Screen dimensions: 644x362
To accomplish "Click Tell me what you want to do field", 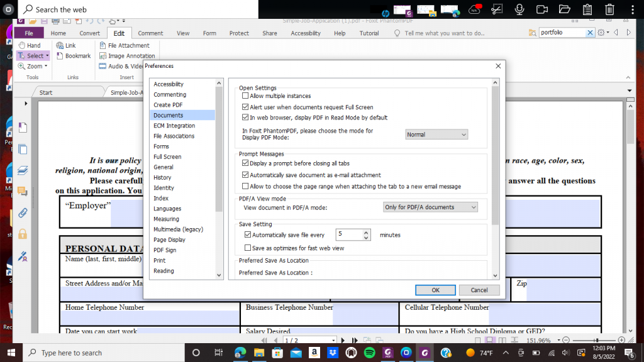I will (445, 33).
